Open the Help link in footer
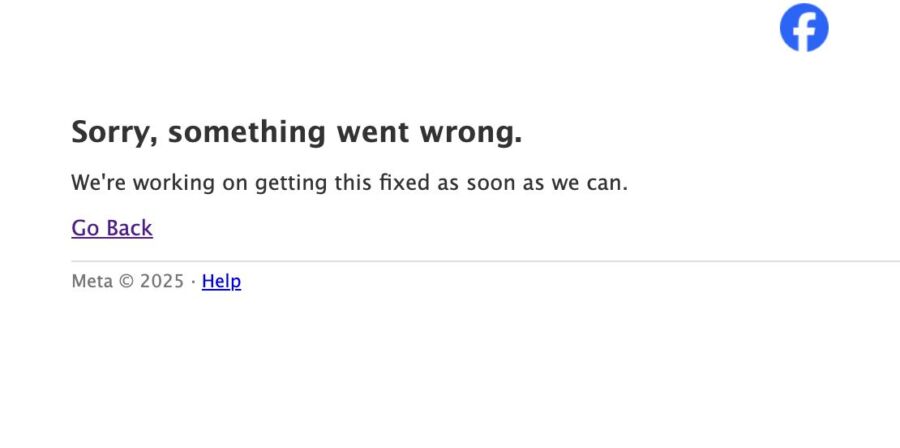The image size is (900, 448). (x=221, y=281)
